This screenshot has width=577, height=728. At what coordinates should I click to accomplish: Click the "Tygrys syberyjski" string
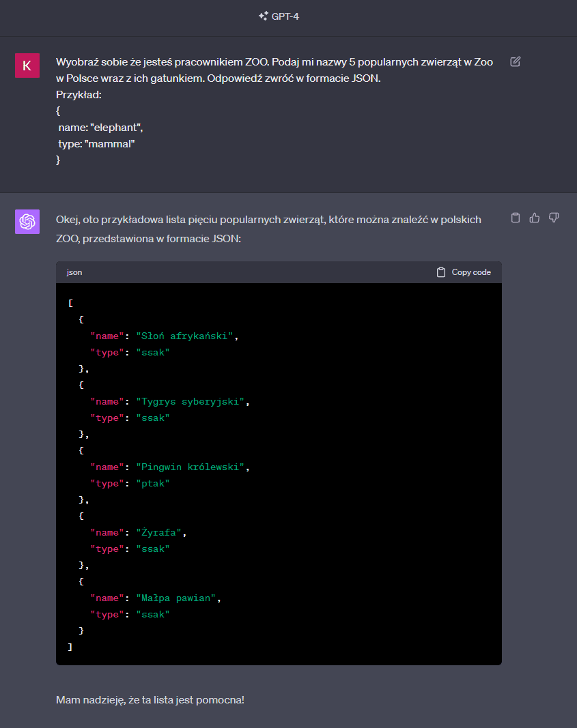(x=191, y=402)
